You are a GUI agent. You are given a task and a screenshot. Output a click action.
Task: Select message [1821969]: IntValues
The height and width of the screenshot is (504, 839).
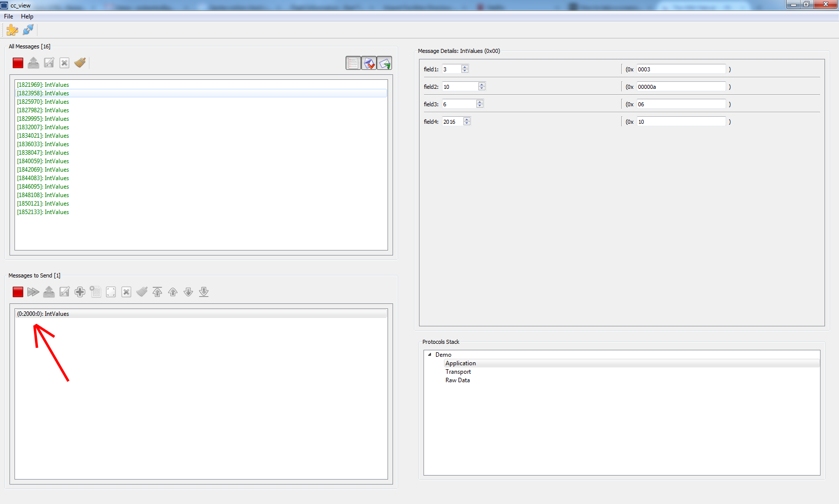point(201,85)
